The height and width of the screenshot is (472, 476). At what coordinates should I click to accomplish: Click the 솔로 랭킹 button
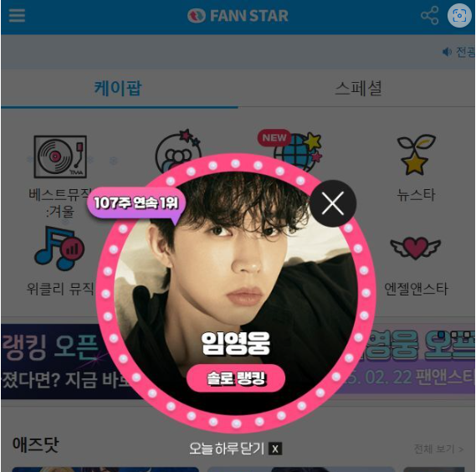tap(236, 378)
